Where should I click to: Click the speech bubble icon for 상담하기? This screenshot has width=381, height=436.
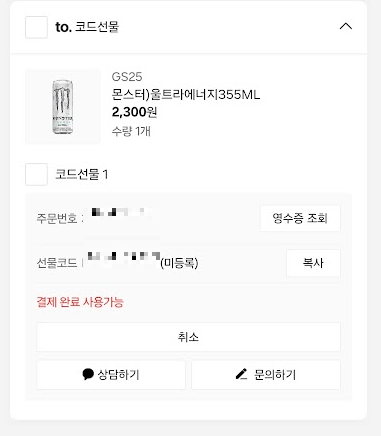click(x=88, y=374)
